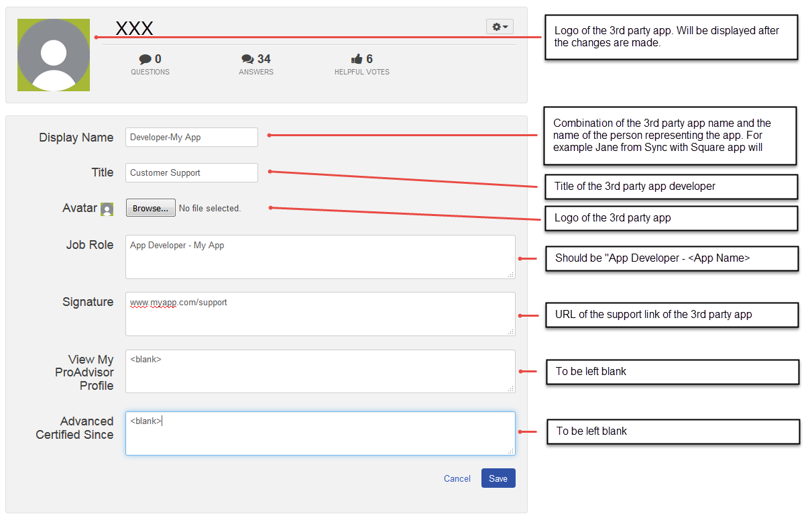Click the View My ProAdvisor Profile text area
This screenshot has height=522, width=812.
(x=320, y=371)
